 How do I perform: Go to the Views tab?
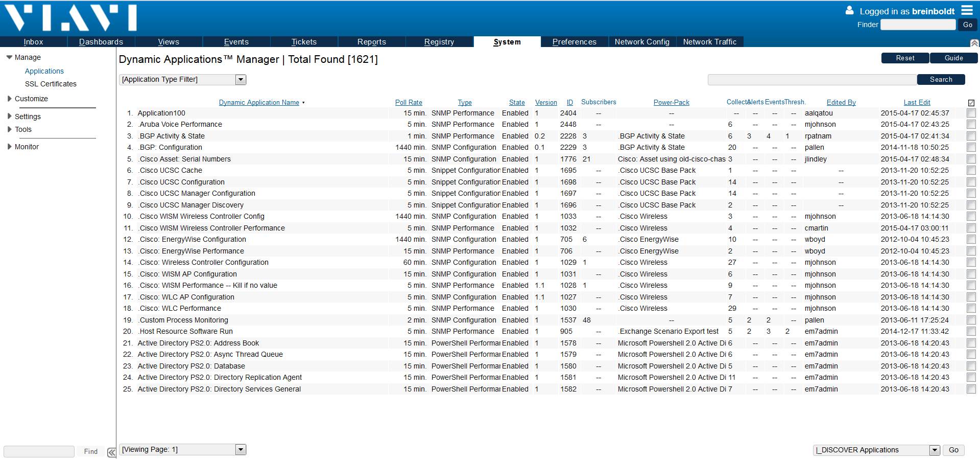pyautogui.click(x=169, y=42)
